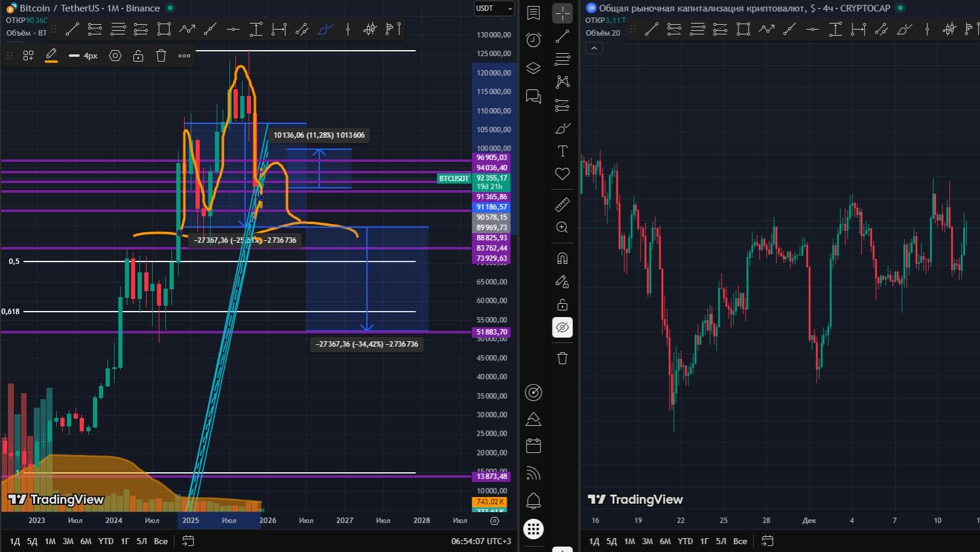The height and width of the screenshot is (552, 980).
Task: Activate the zoom in tool
Action: click(x=562, y=228)
